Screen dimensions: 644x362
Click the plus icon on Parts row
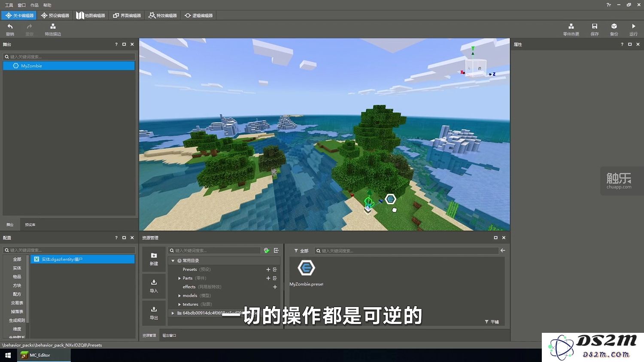point(268,278)
